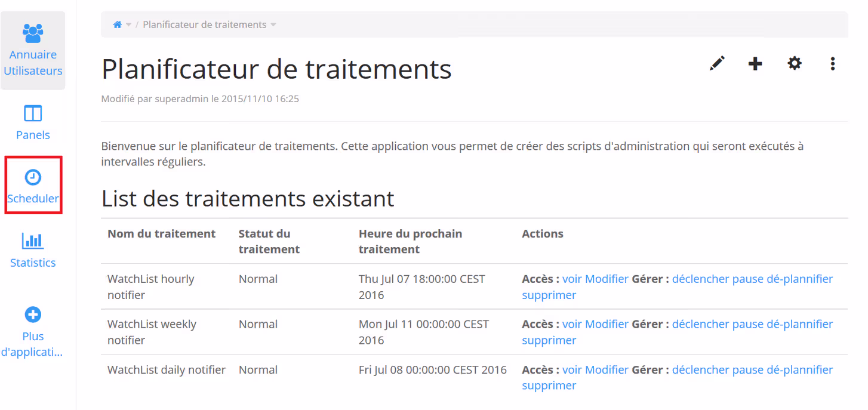Click voir for WatchList hourly notifier
868x410 pixels.
[x=571, y=279]
